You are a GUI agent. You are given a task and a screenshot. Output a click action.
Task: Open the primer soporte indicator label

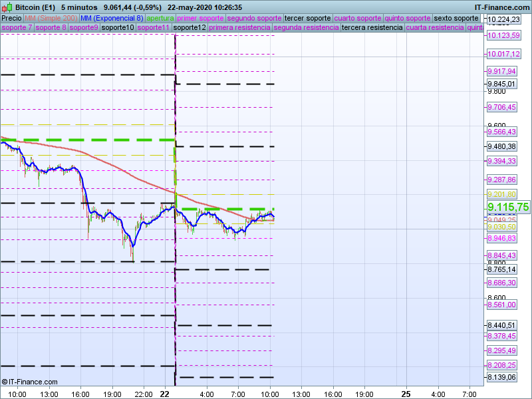[201, 18]
